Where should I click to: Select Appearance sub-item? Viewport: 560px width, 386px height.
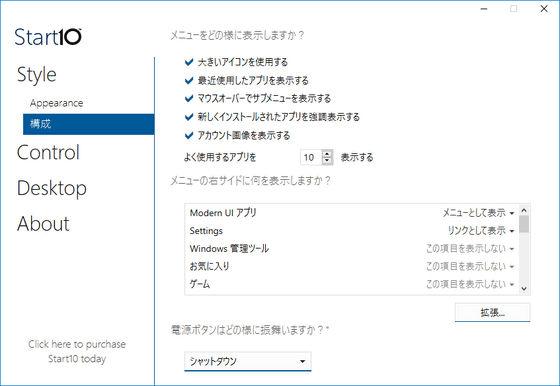click(x=56, y=103)
